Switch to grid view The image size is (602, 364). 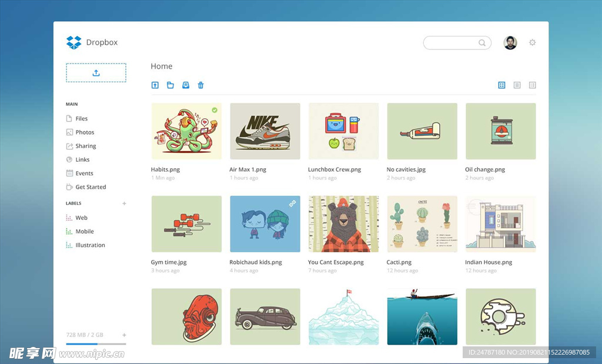502,85
